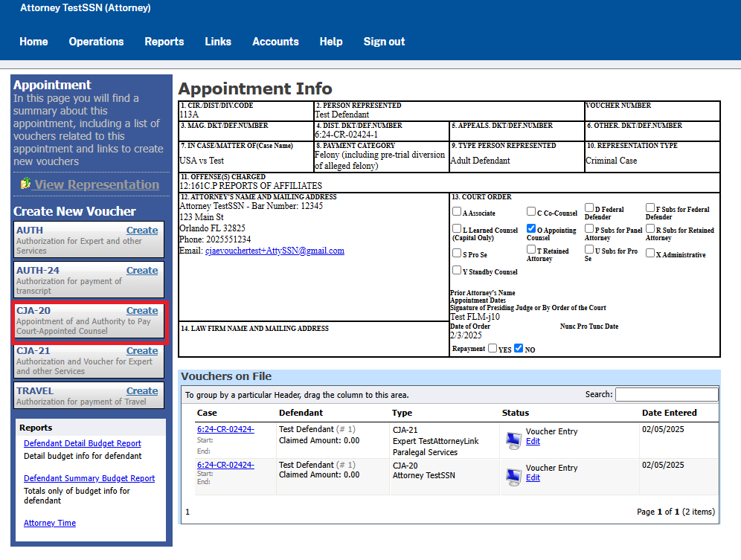Viewport: 741px width, 560px height.
Task: Tick the Repayment YES checkbox
Action: click(493, 348)
